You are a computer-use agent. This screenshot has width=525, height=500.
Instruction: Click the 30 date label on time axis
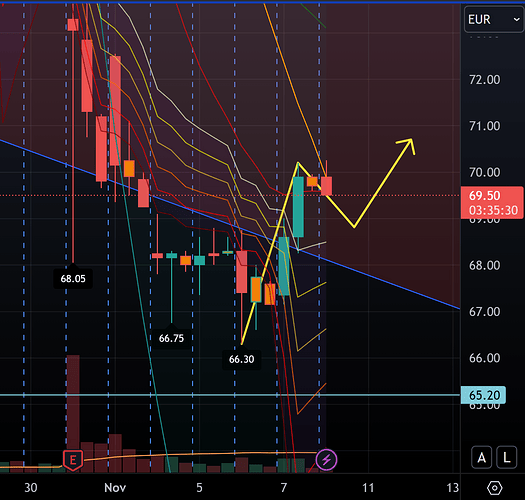(30, 488)
